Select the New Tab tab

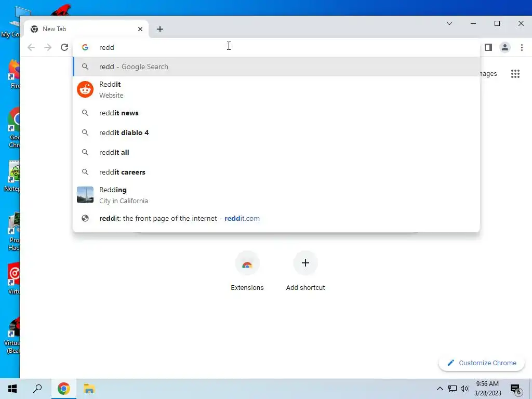87,29
